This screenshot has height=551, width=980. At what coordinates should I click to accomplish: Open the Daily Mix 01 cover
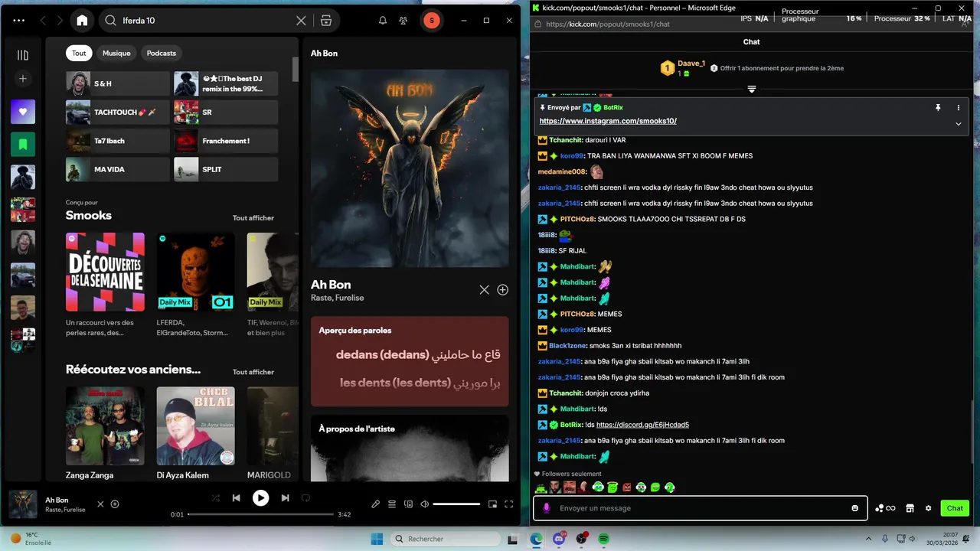[196, 272]
